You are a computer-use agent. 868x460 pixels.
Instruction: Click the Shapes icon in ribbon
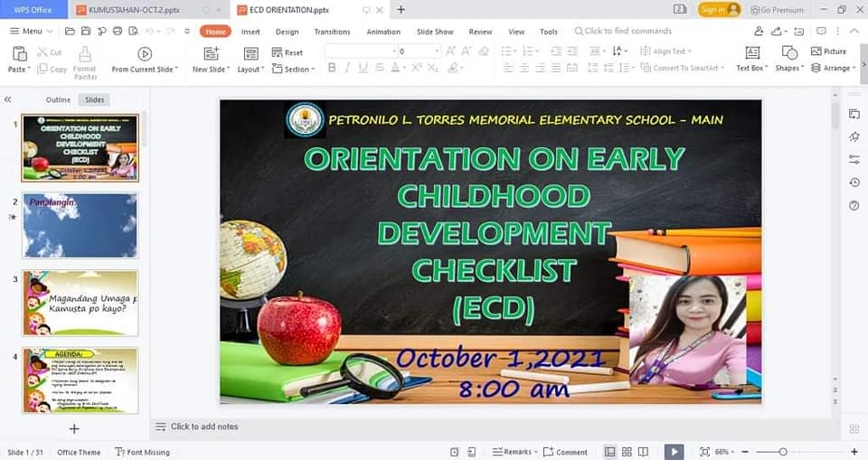point(789,52)
